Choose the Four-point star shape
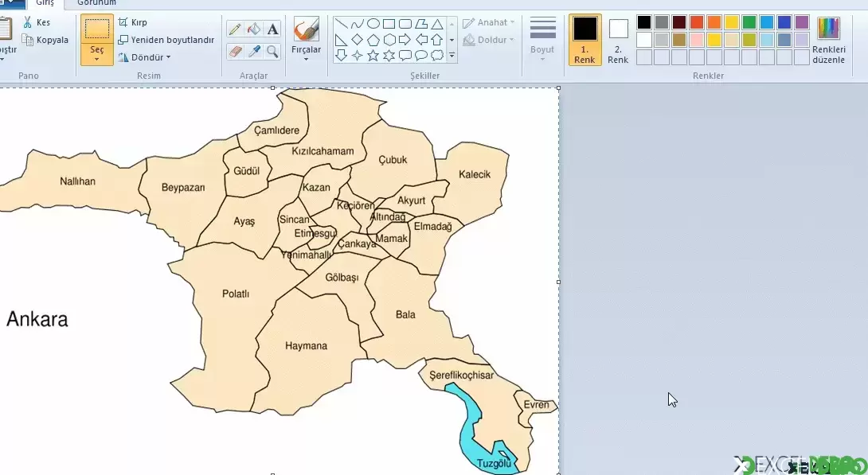This screenshot has width=868, height=475. [x=358, y=55]
